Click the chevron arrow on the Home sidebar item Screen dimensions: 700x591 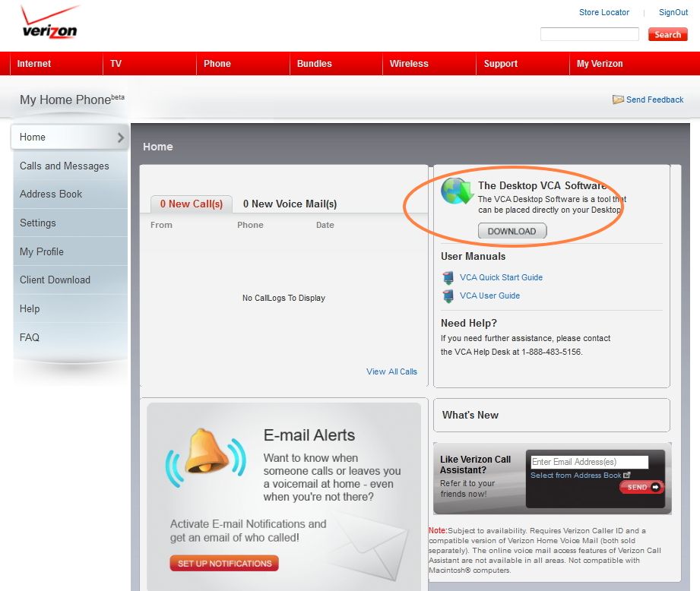click(x=121, y=137)
